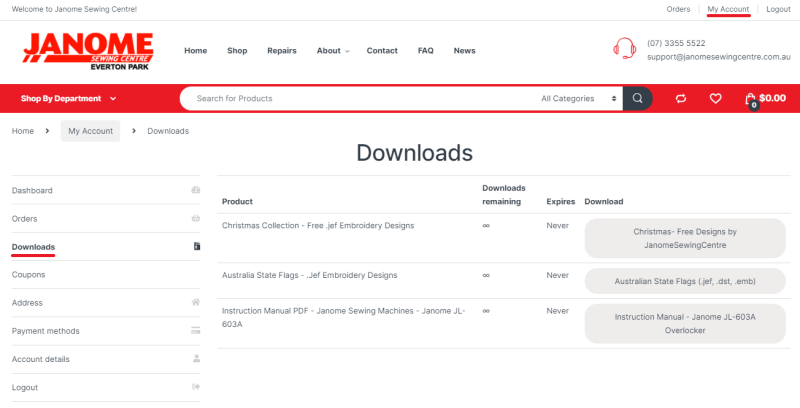Click the Orders basket icon in sidebar
The height and width of the screenshot is (408, 800).
point(195,218)
